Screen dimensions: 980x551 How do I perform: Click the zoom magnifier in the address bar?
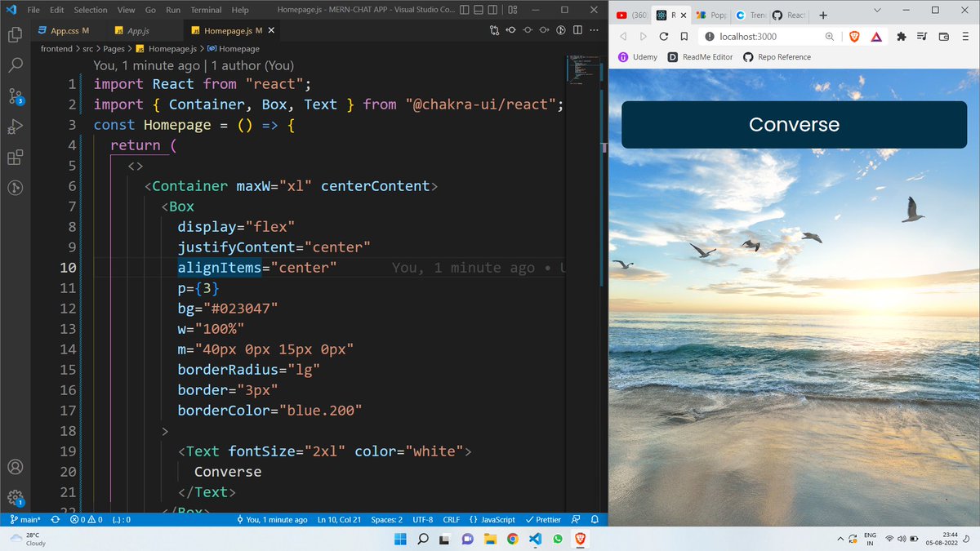[830, 37]
